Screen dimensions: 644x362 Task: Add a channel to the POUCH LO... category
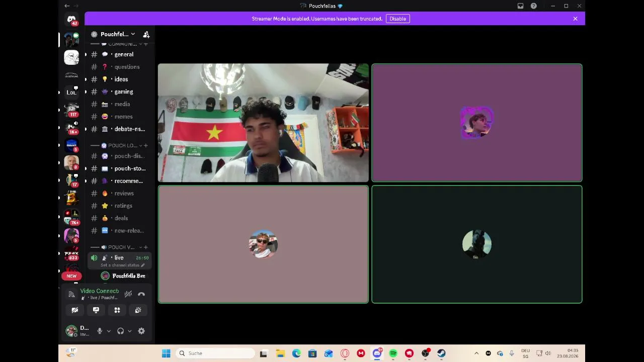[146, 145]
